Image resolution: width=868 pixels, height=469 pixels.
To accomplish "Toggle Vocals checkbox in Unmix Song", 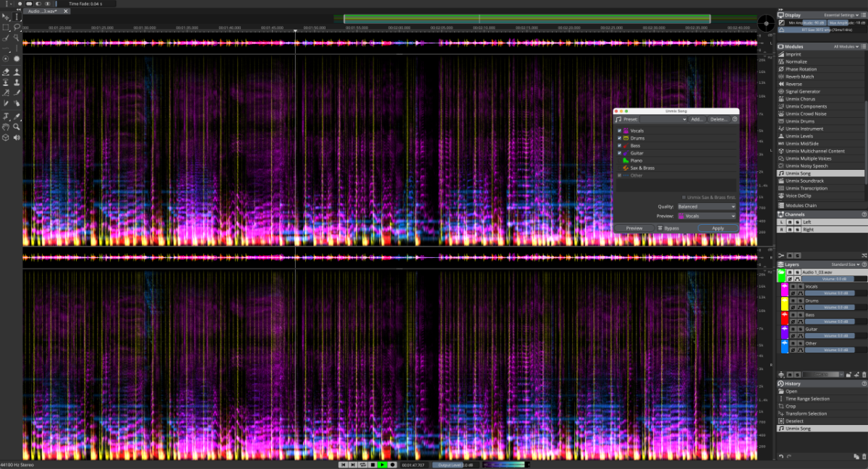I will (x=619, y=131).
